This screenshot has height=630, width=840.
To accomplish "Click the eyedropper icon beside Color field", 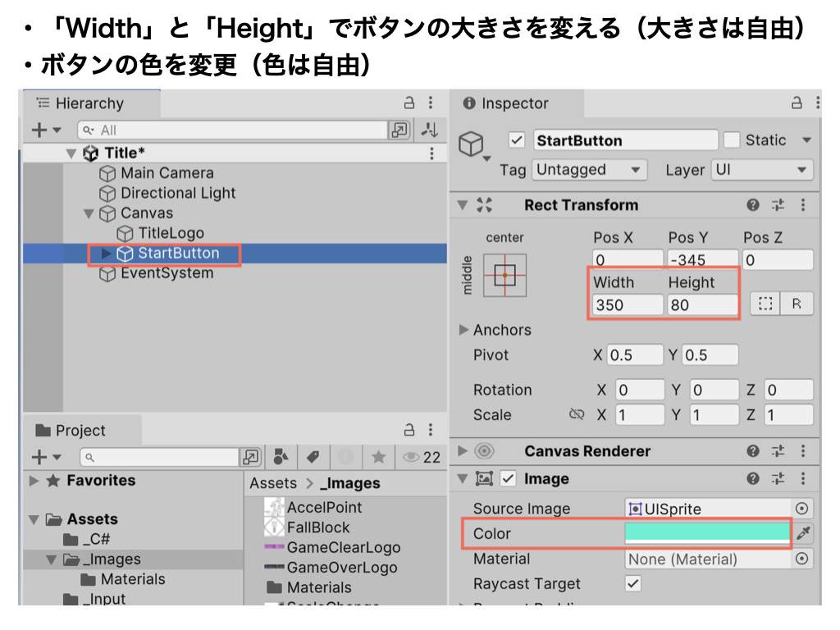I will (x=803, y=534).
